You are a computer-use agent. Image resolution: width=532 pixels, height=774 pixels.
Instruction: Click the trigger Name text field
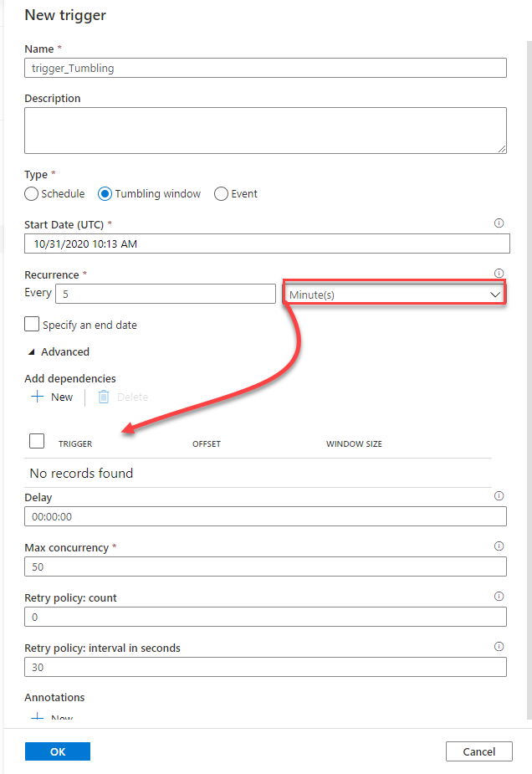265,68
